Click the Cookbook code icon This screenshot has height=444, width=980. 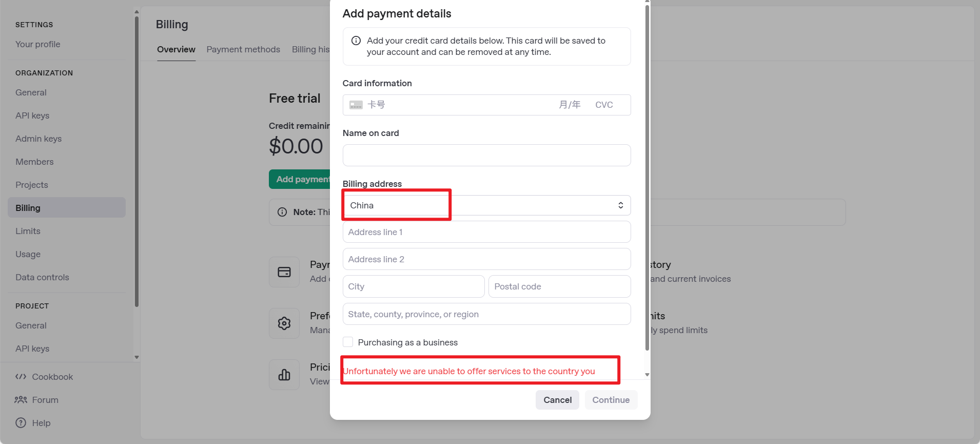(21, 377)
